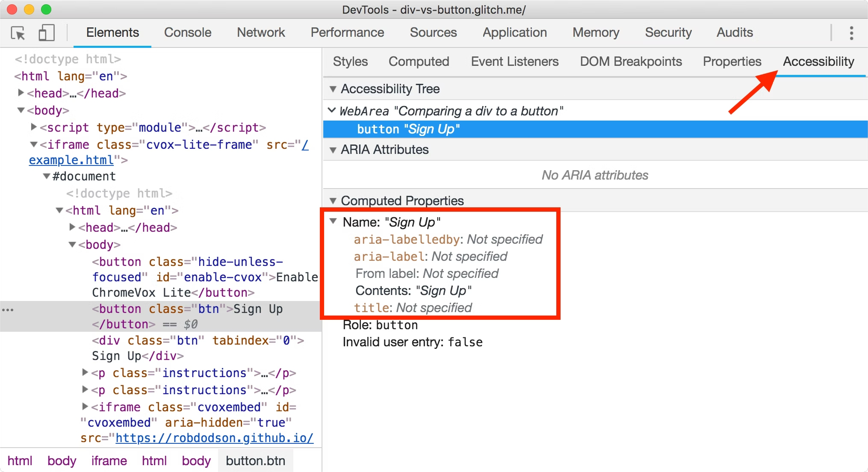Collapse the top-level body element
Screen dimensions: 868x472
point(21,110)
